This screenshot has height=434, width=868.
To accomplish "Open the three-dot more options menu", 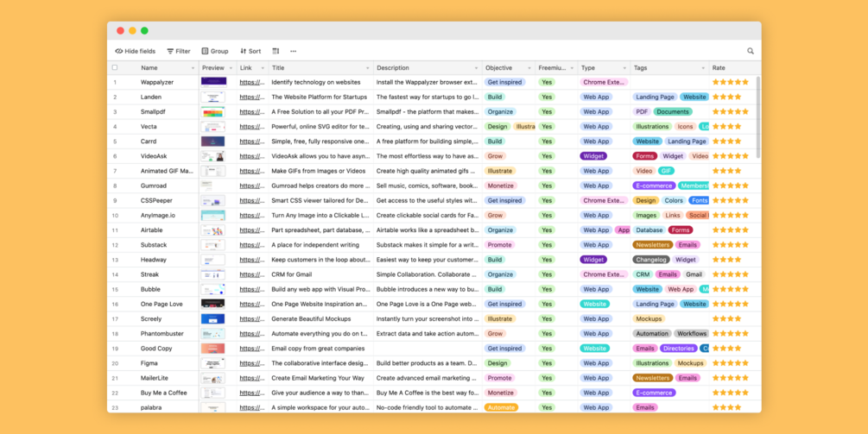I will [294, 51].
